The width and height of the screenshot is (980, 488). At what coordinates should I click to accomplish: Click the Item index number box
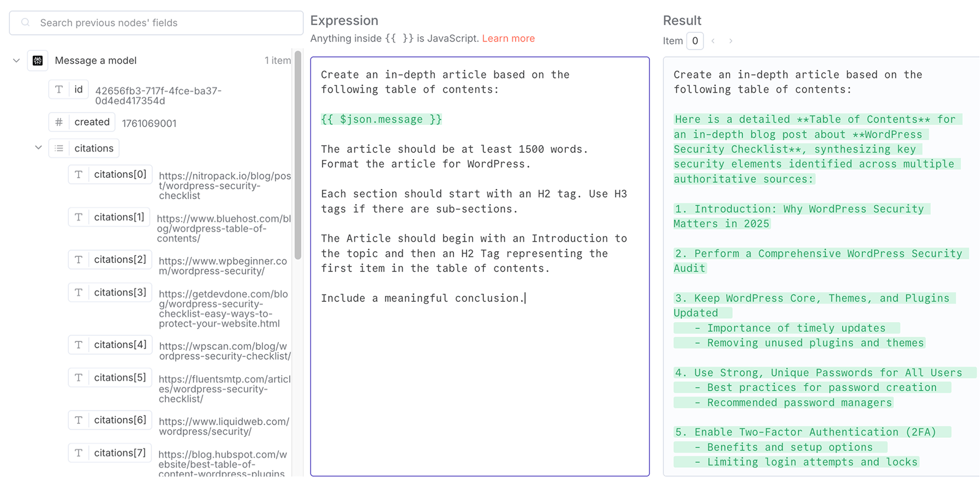pyautogui.click(x=695, y=41)
